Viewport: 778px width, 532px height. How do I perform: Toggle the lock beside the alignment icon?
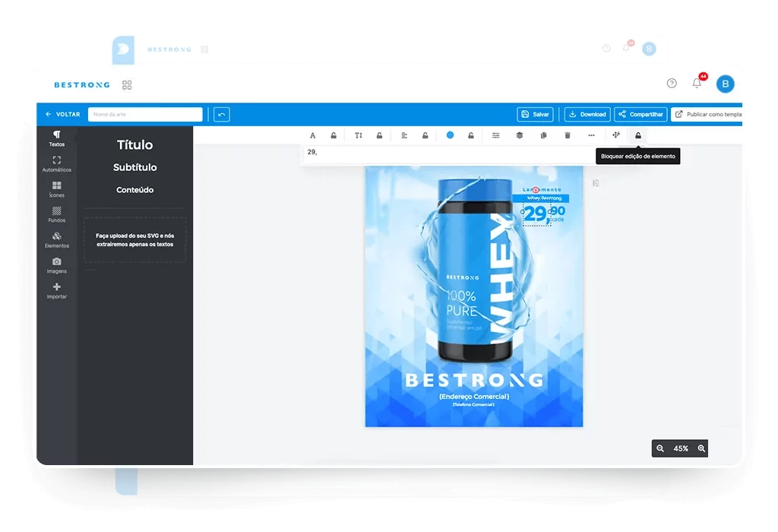point(425,135)
